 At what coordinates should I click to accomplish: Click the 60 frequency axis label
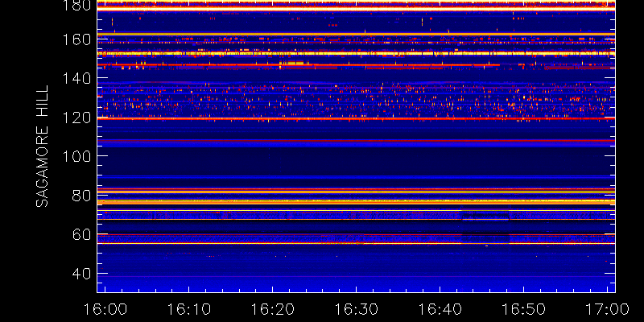(81, 234)
